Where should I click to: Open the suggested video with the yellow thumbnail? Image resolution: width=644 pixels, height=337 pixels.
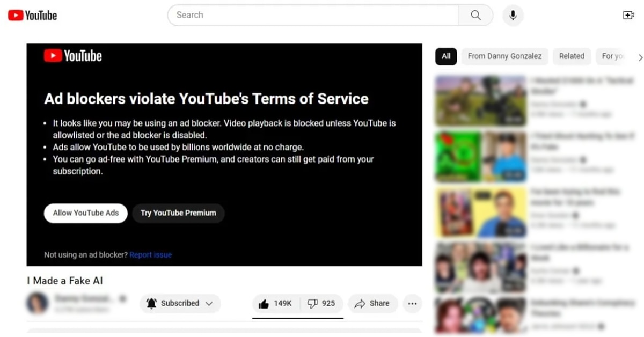[x=481, y=213]
